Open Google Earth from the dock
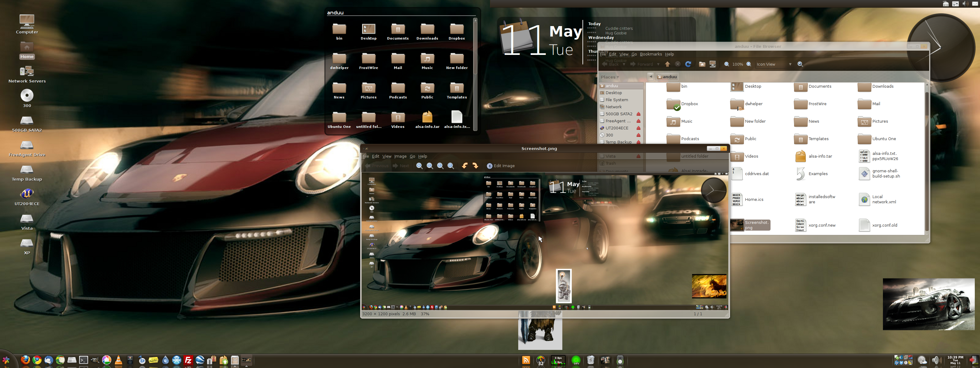 pyautogui.click(x=200, y=360)
